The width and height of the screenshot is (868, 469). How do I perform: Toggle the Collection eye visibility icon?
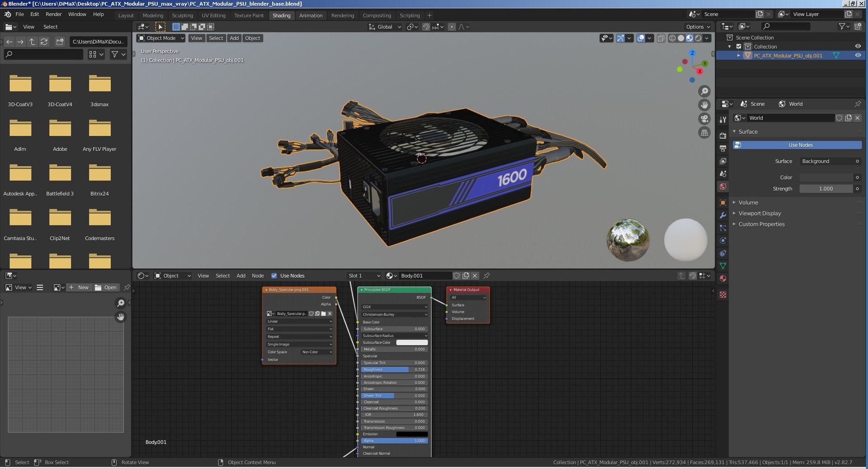(x=858, y=46)
